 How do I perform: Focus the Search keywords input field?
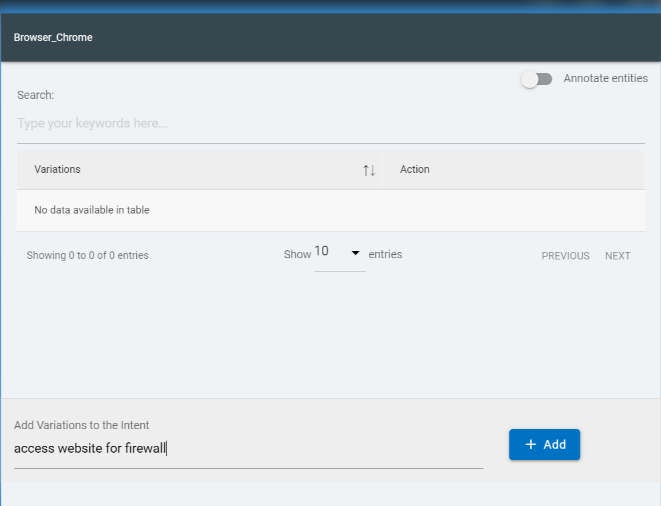(x=330, y=124)
